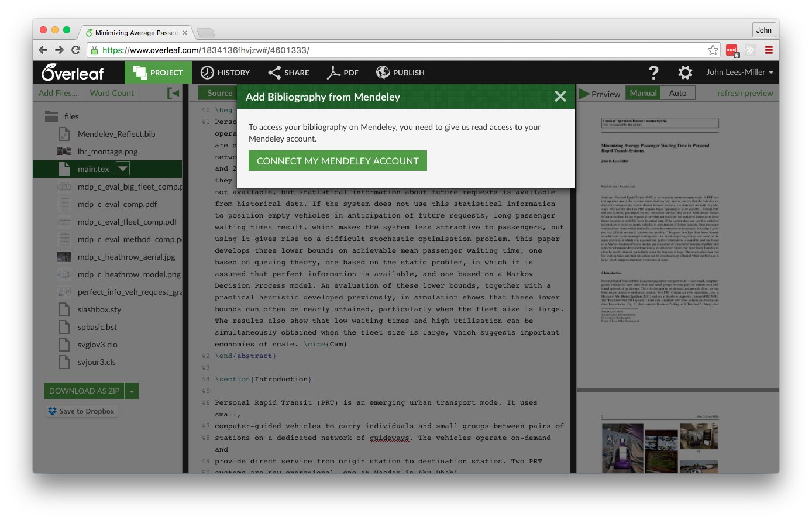Open Mendeley_Reflect.bib file
This screenshot has width=812, height=520.
pyautogui.click(x=116, y=134)
